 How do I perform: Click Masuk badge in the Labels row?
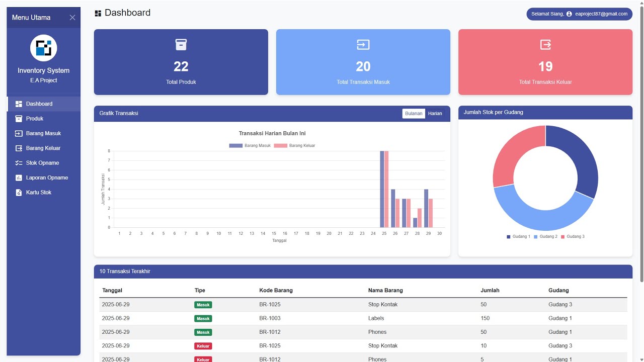click(203, 318)
